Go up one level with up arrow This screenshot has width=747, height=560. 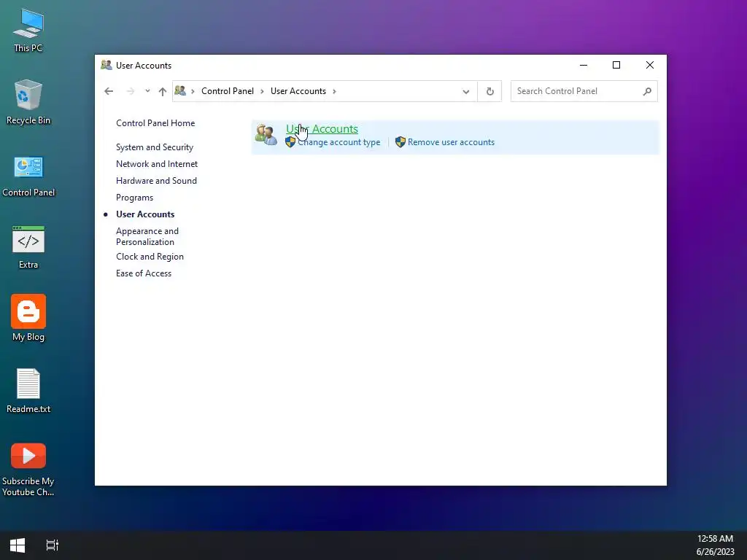tap(163, 91)
